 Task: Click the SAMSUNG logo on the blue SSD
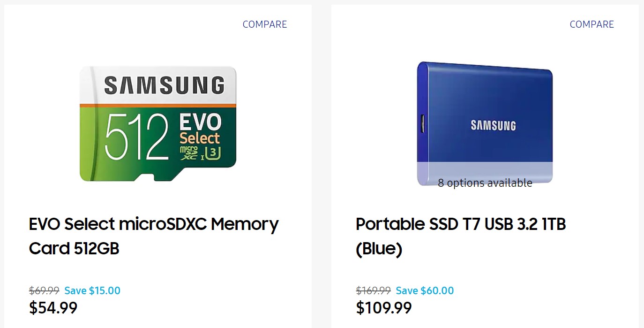[x=493, y=125]
